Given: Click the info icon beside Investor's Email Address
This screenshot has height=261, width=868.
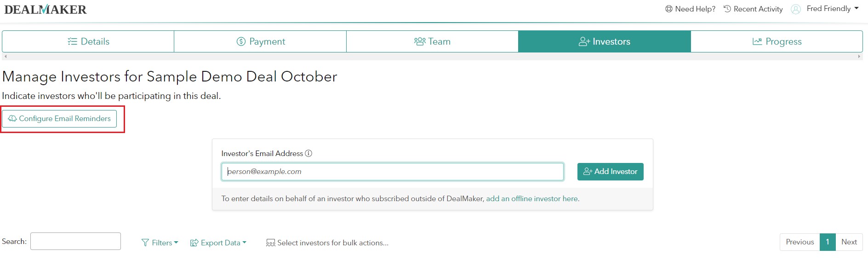Looking at the screenshot, I should click(308, 153).
